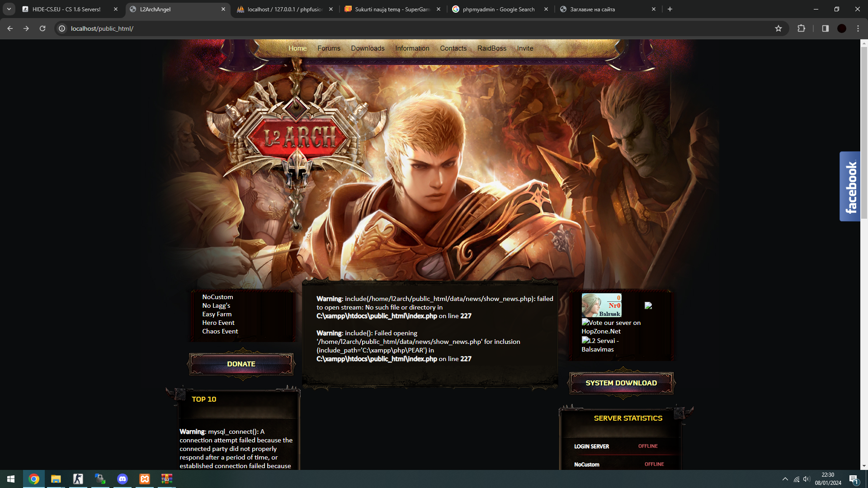Open WinRAR from the taskbar
The height and width of the screenshot is (488, 868).
(167, 479)
